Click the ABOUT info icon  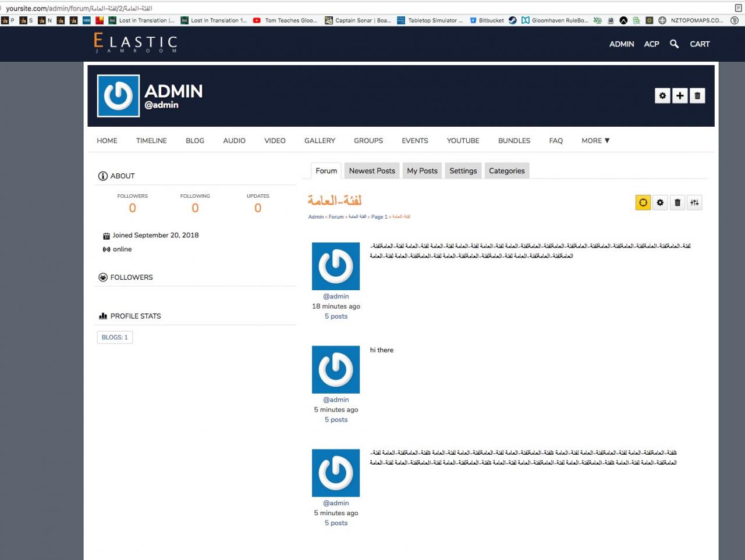(103, 176)
